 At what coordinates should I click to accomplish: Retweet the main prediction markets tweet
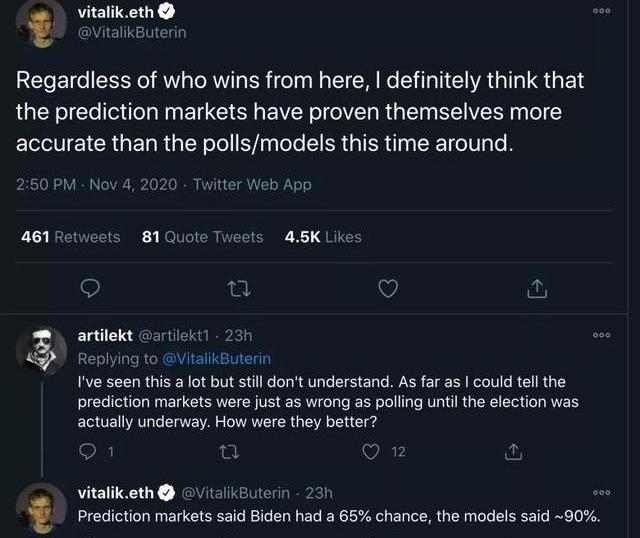tap(238, 288)
